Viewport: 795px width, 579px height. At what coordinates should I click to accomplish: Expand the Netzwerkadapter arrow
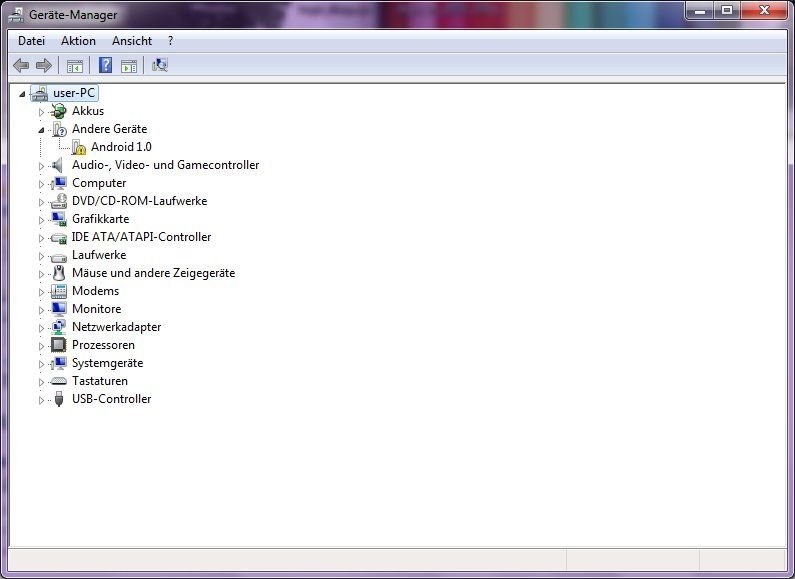click(42, 328)
